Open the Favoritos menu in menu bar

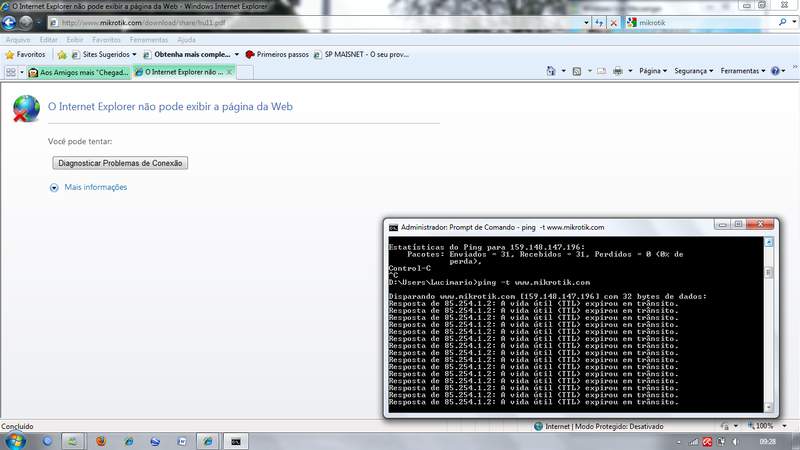click(106, 40)
